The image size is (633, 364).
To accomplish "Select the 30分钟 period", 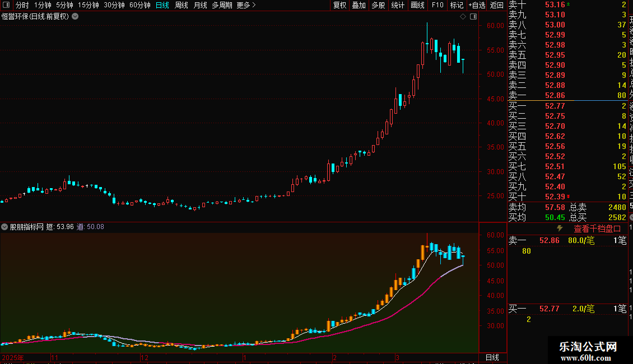I will 114,5.
